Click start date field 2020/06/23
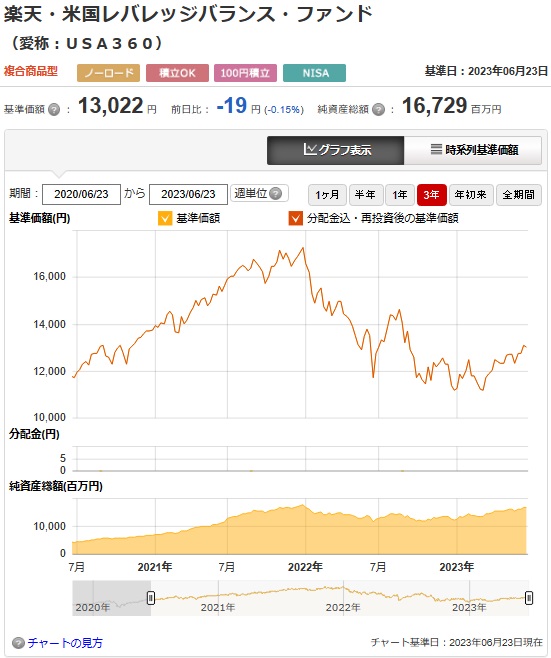This screenshot has width=551, height=658. (x=81, y=194)
